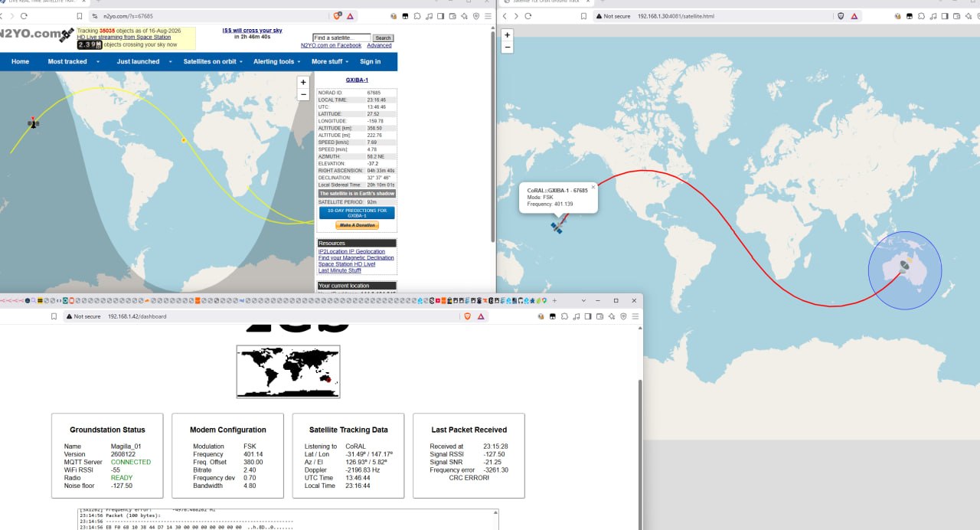Click the satellite icon on the N2YO map

click(33, 123)
